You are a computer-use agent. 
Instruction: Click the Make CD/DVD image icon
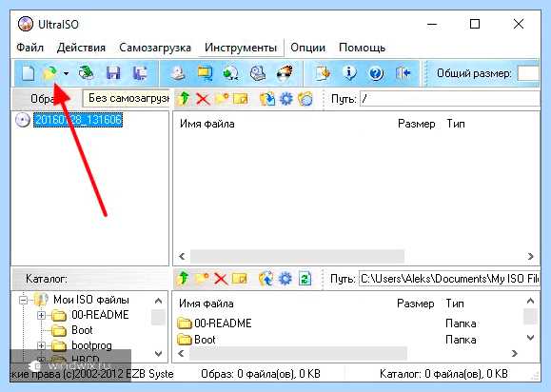pos(178,73)
